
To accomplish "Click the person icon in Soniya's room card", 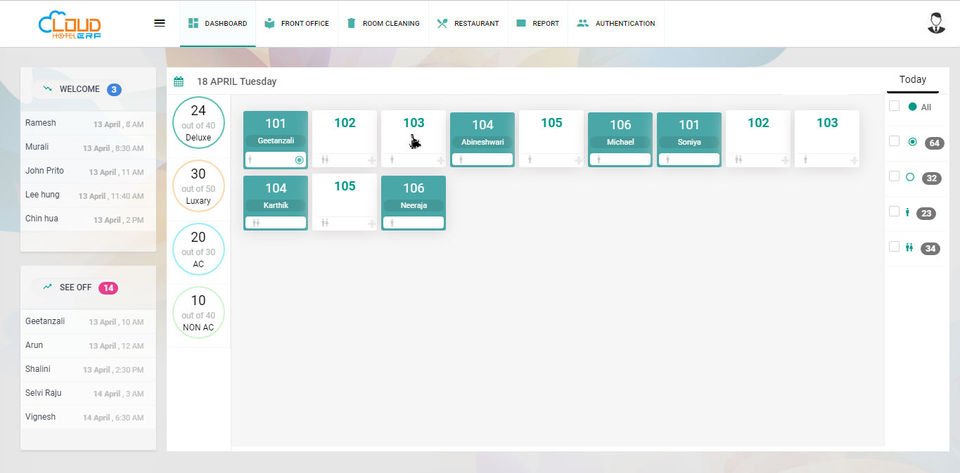I will click(667, 160).
